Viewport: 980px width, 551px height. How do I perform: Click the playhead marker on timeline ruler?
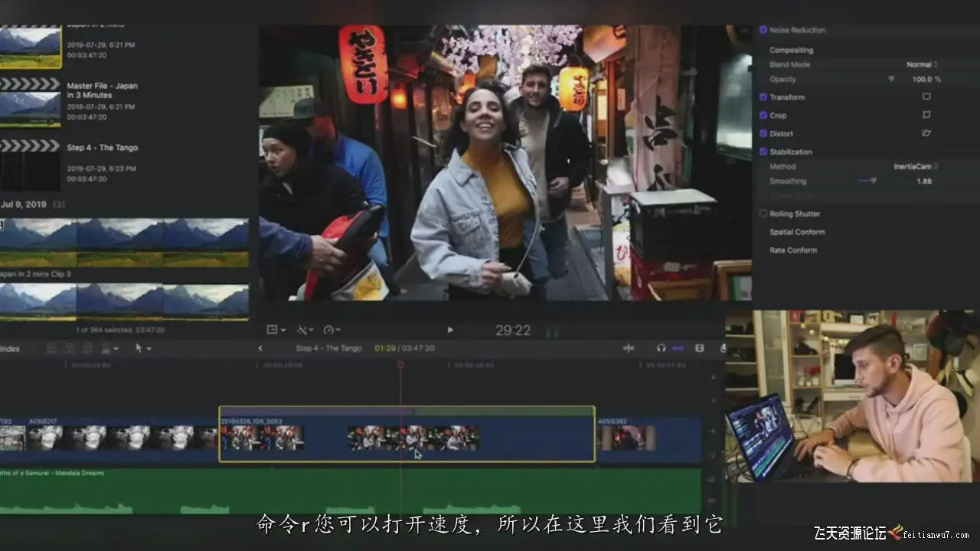click(400, 365)
